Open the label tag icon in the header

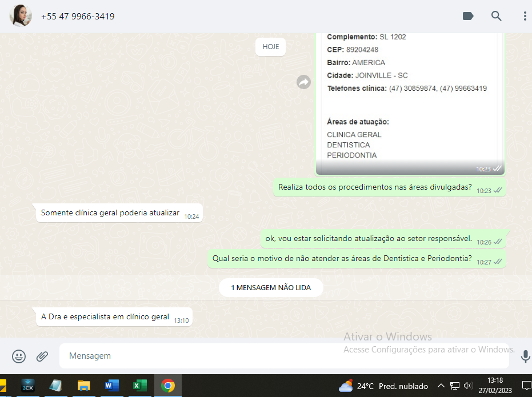[x=468, y=16]
